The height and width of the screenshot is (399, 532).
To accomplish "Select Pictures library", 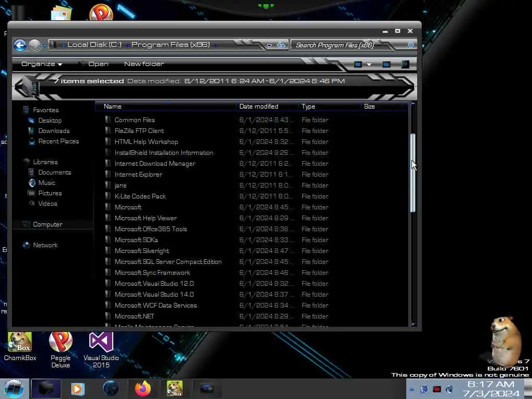I will (50, 193).
